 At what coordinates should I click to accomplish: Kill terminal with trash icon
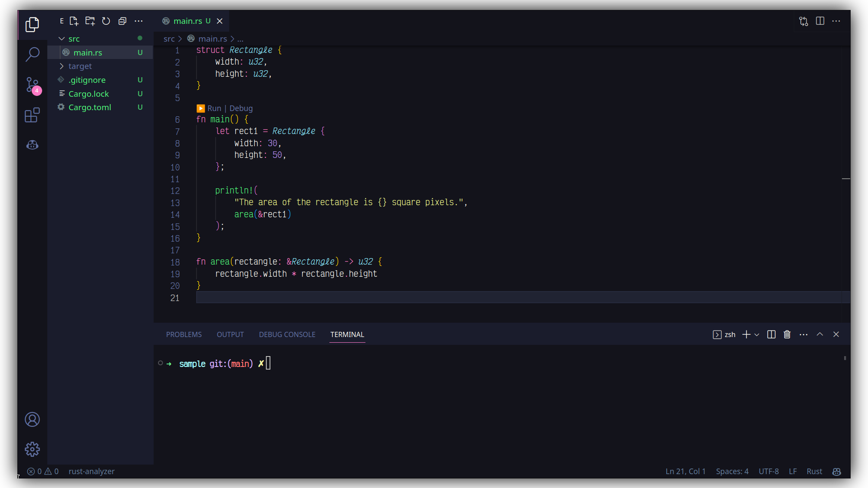(787, 334)
